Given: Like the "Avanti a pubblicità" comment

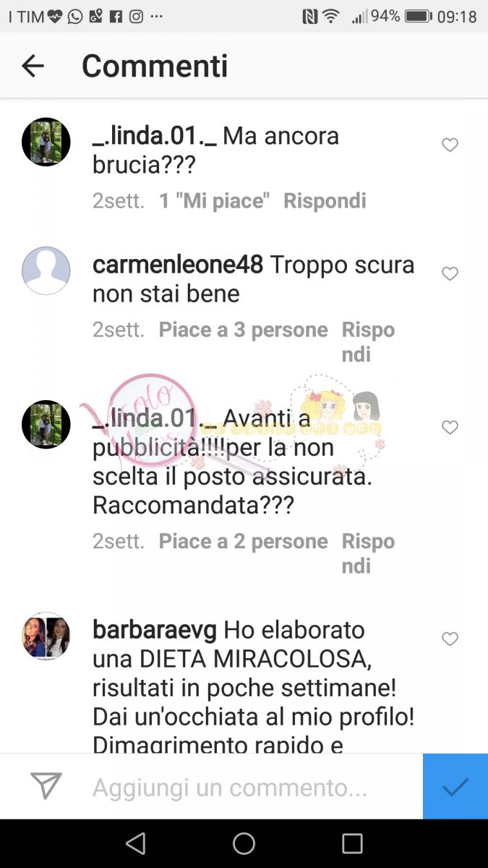Looking at the screenshot, I should (450, 427).
